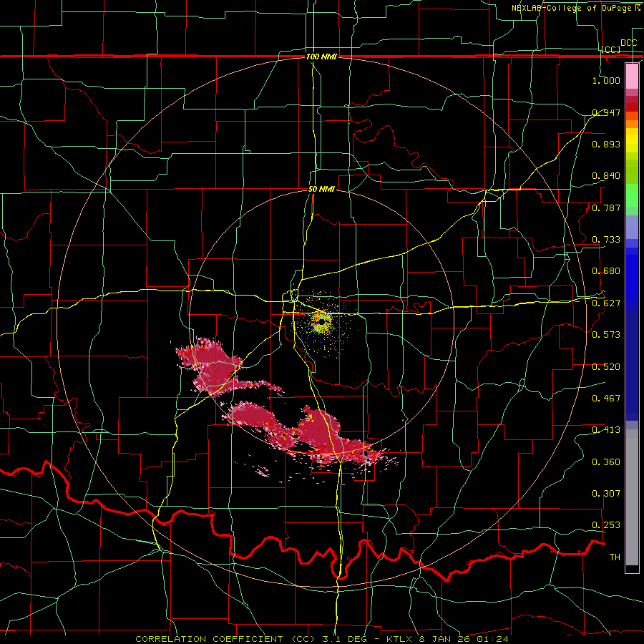This screenshot has width=644, height=644.
Task: Click the 100 NMI range ring label
Action: [x=321, y=57]
